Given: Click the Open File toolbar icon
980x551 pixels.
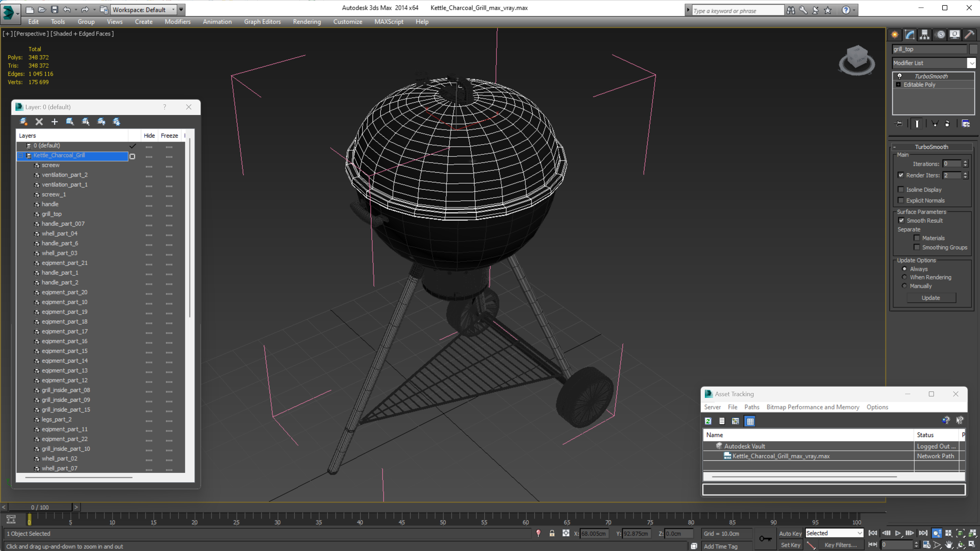Looking at the screenshot, I should (42, 10).
